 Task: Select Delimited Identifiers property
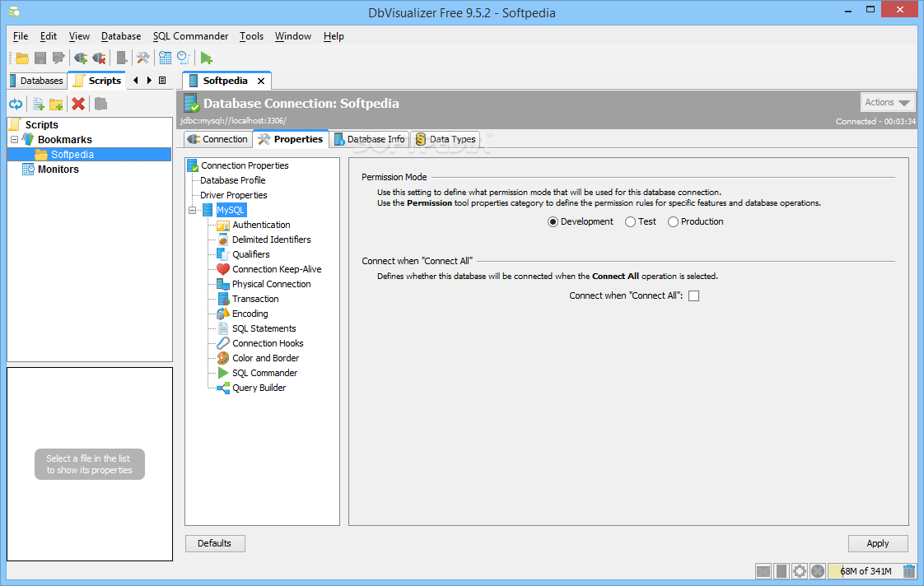(x=264, y=240)
